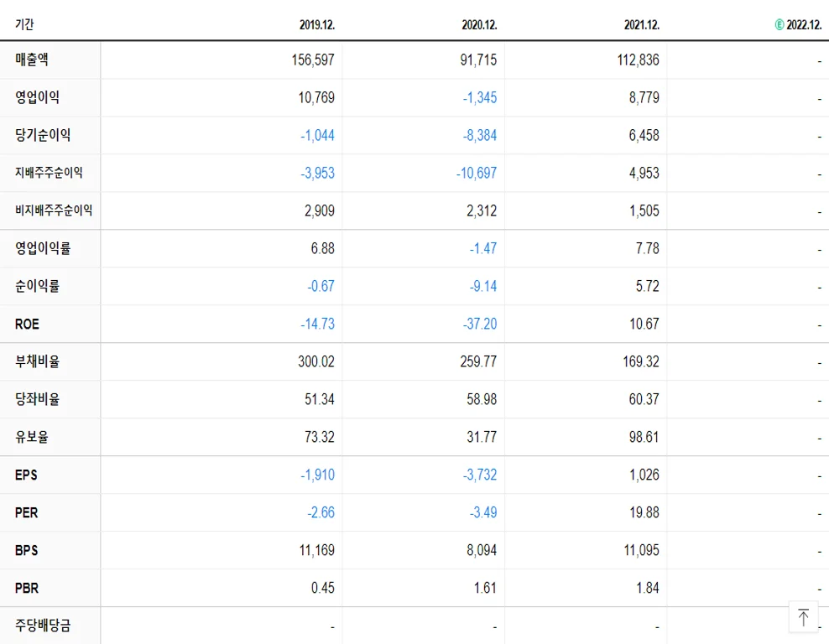
Task: Click EPS value -3,732
Action: click(480, 475)
